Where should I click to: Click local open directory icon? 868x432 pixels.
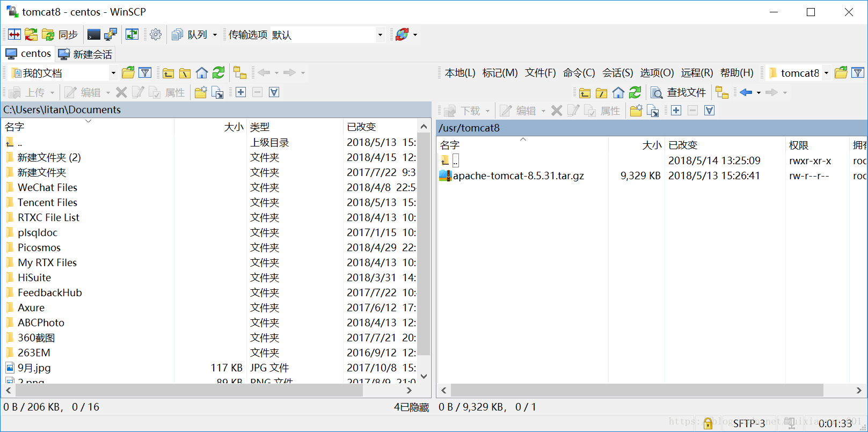128,72
